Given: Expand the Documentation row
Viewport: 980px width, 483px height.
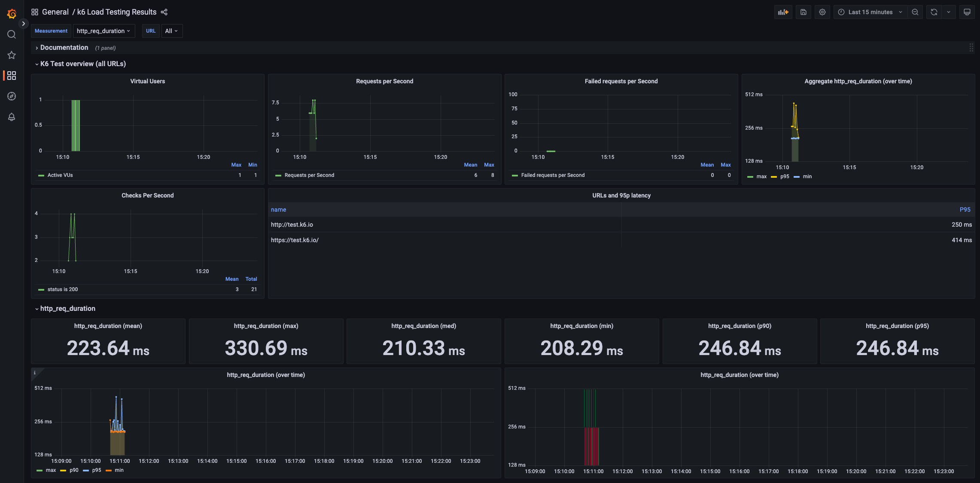Looking at the screenshot, I should [x=64, y=48].
